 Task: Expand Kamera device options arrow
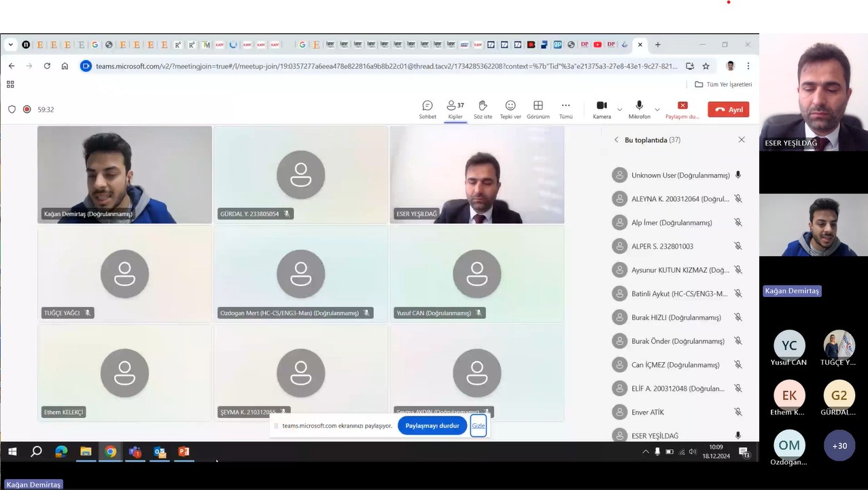pyautogui.click(x=619, y=109)
